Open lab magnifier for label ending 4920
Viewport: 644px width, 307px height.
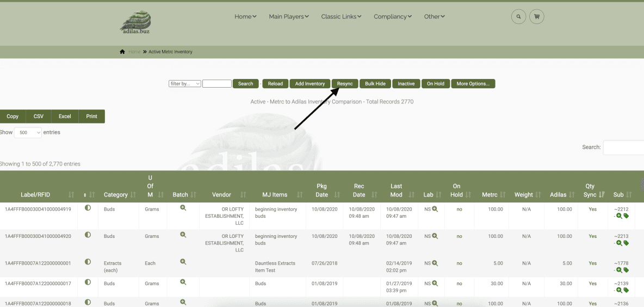(x=435, y=236)
